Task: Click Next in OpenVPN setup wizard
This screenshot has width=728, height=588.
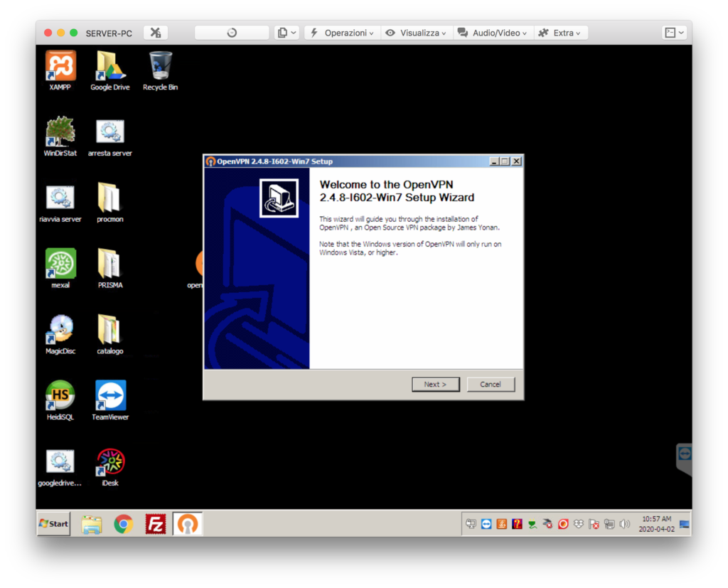Action: coord(435,384)
